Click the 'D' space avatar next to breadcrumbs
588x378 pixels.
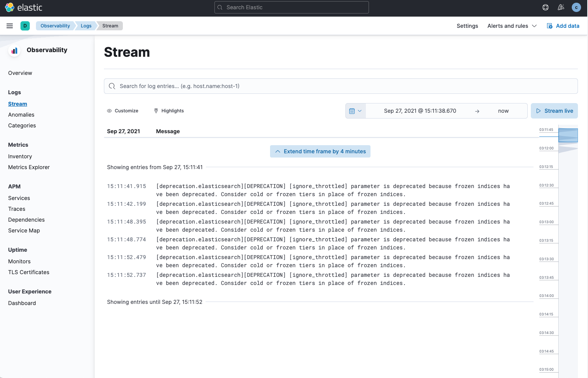point(25,26)
